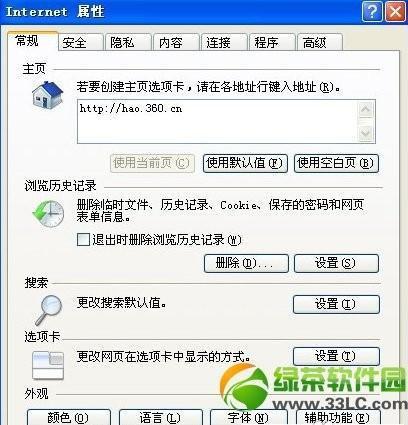Open tabs 设置(T) button
408x425 pixels.
[x=336, y=356]
